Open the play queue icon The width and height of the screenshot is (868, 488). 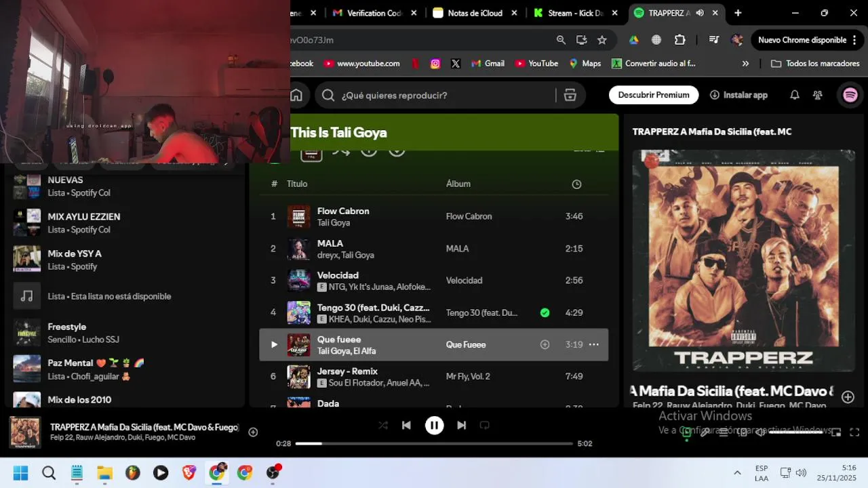(x=724, y=432)
